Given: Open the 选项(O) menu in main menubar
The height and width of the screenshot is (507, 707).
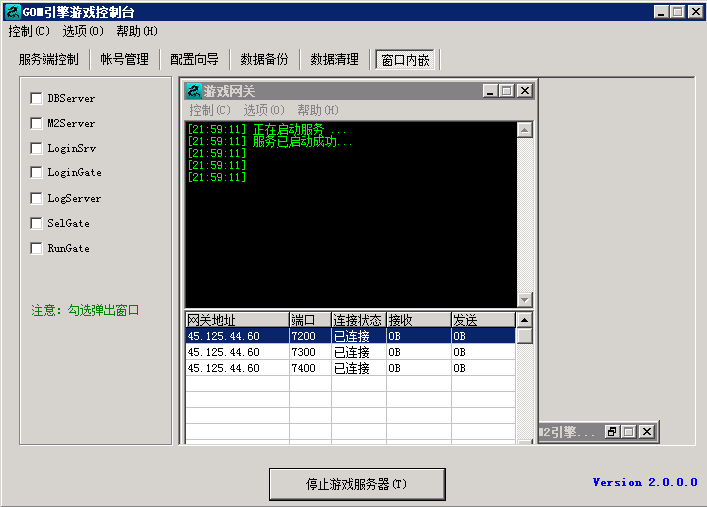Looking at the screenshot, I should [x=83, y=31].
